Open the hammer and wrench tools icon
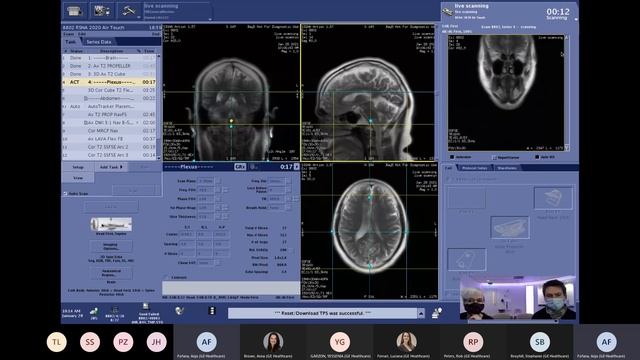Screen dimensions: 640x360 click(x=128, y=11)
